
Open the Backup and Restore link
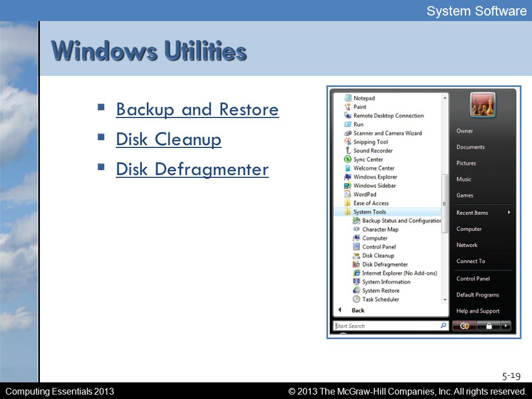click(197, 110)
